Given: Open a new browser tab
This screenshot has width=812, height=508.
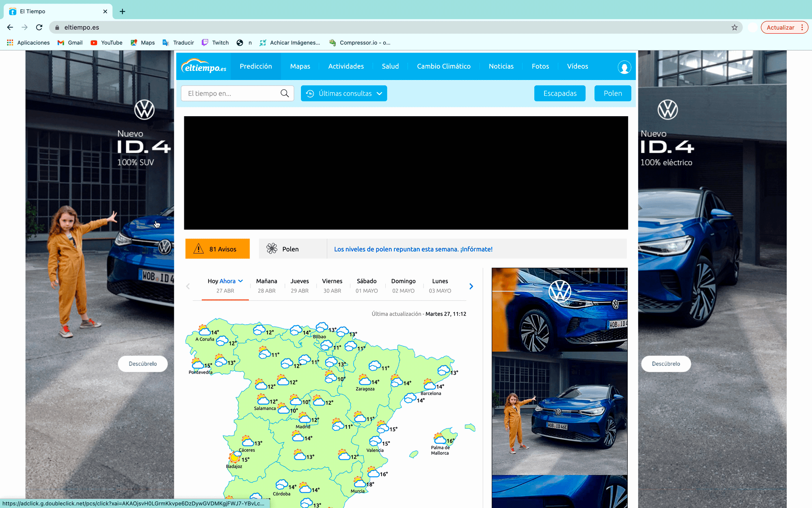Looking at the screenshot, I should click(x=122, y=11).
